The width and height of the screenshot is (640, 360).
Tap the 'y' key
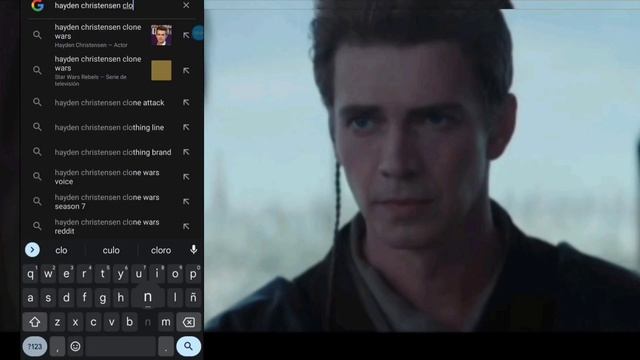point(120,274)
